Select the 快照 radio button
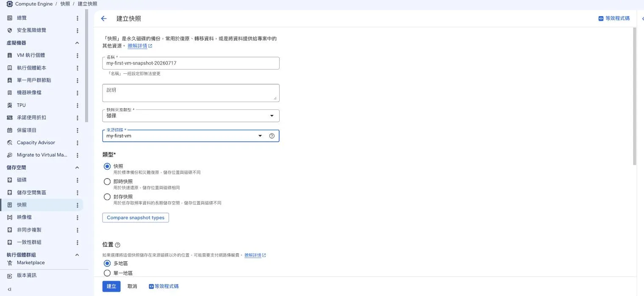The image size is (644, 296). pyautogui.click(x=107, y=166)
